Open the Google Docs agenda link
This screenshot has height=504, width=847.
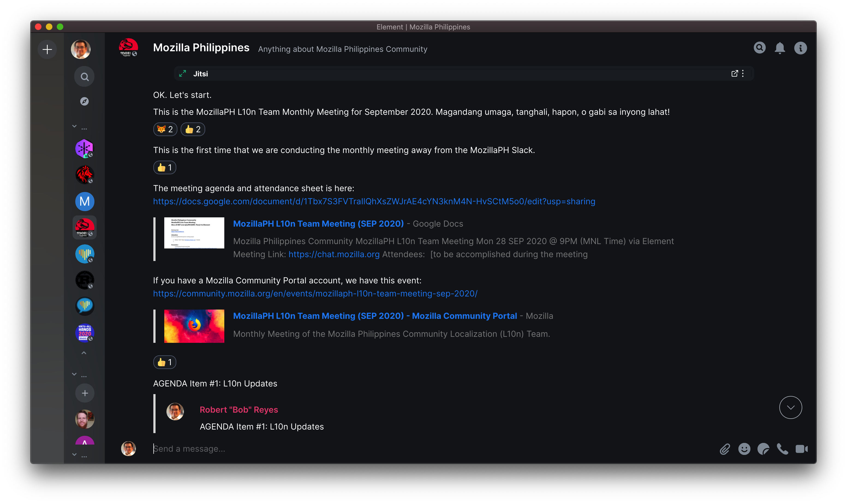coord(374,201)
